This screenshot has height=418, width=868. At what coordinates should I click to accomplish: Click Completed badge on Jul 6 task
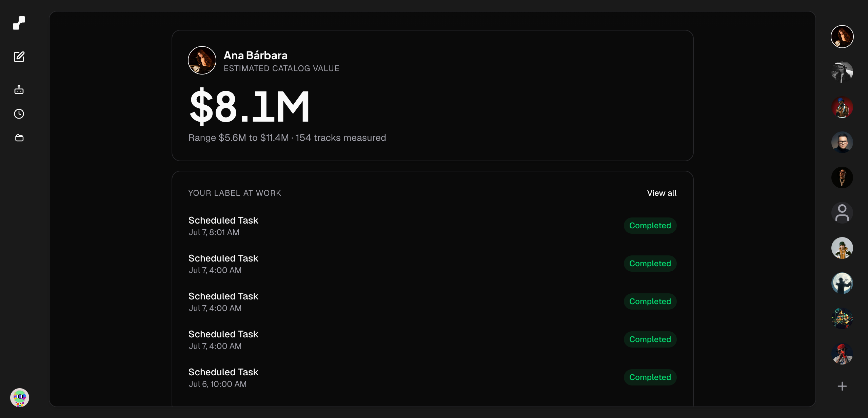(650, 377)
